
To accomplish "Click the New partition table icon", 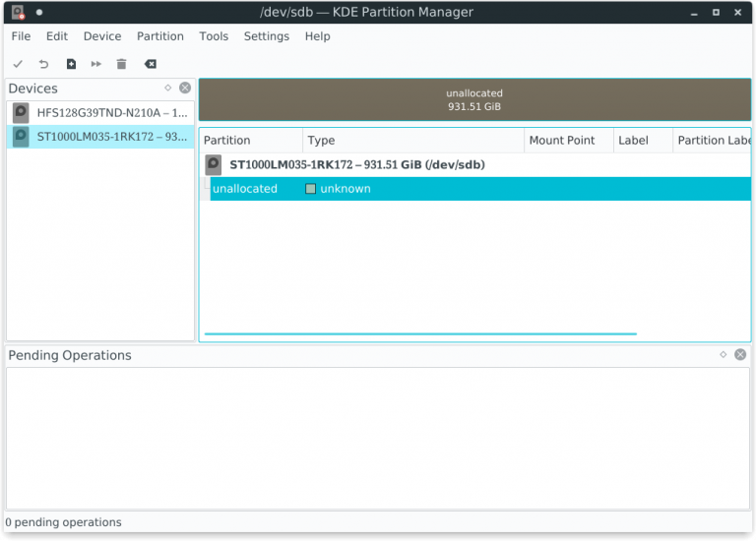I will (x=71, y=64).
